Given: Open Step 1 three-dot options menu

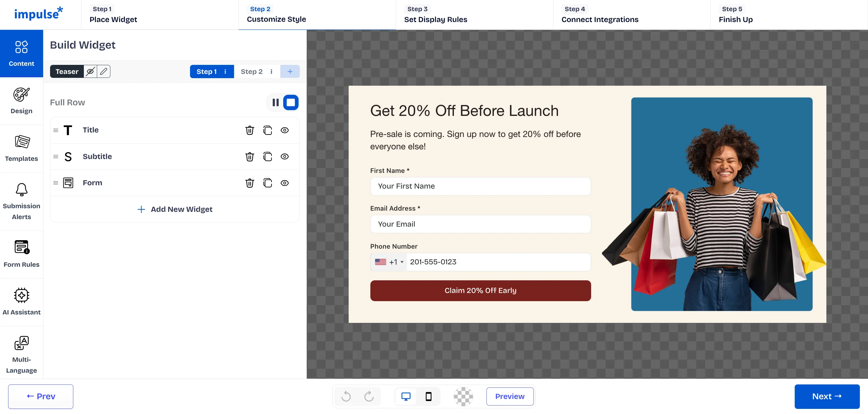Looking at the screenshot, I should pos(225,72).
